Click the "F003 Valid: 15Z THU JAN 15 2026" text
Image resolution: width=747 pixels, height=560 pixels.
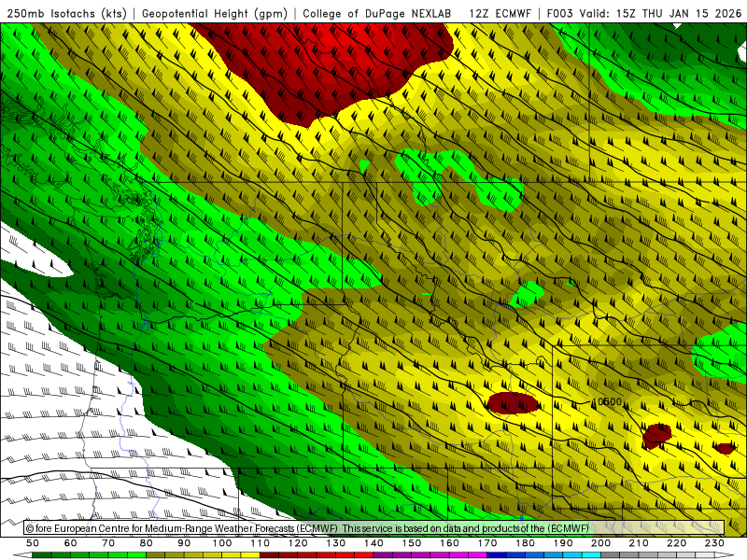(x=644, y=13)
